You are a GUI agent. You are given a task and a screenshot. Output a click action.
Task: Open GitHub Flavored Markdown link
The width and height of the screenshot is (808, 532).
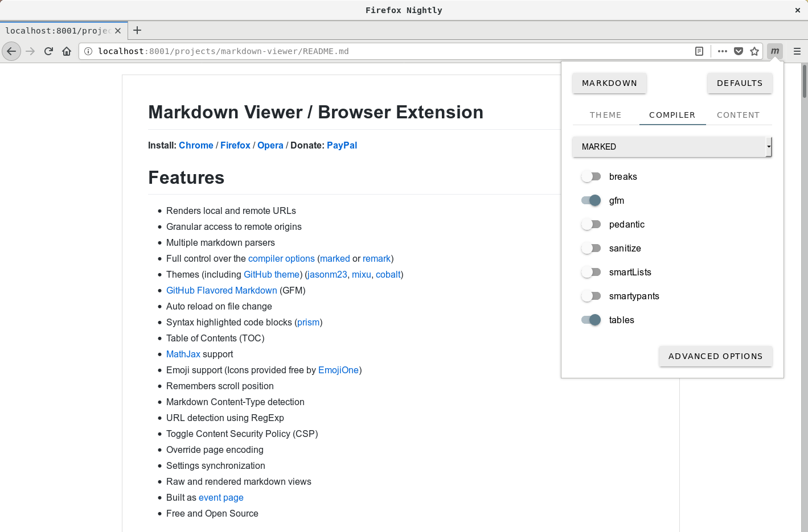[222, 290]
